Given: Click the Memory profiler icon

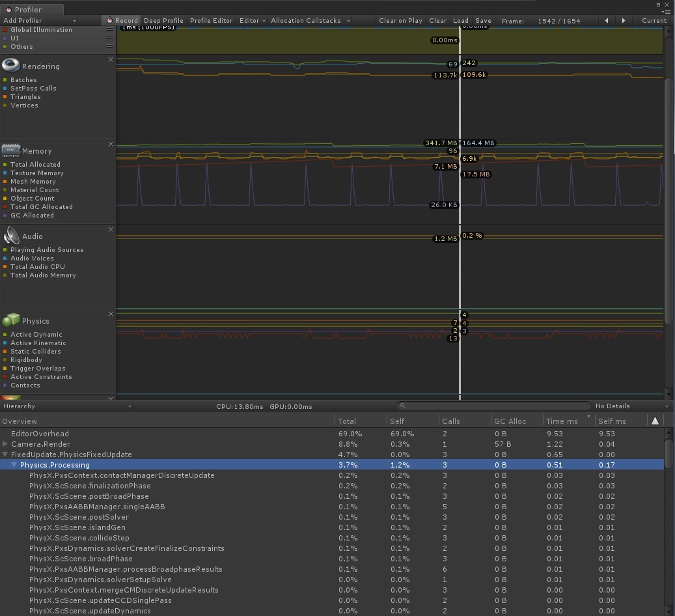Looking at the screenshot, I should coord(11,150).
